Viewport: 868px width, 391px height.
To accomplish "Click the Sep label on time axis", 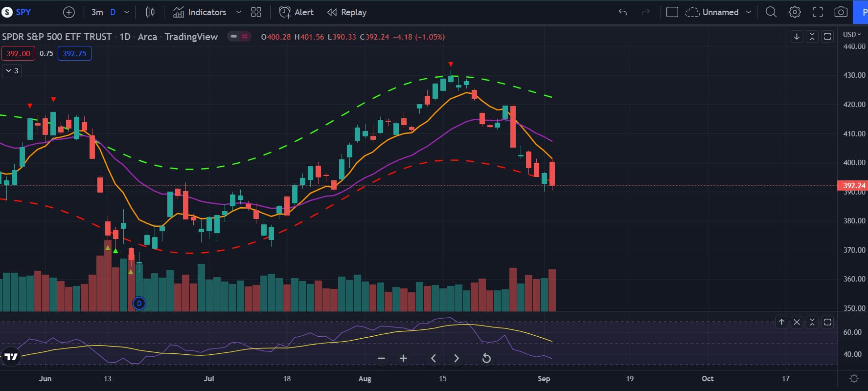I will coord(544,379).
